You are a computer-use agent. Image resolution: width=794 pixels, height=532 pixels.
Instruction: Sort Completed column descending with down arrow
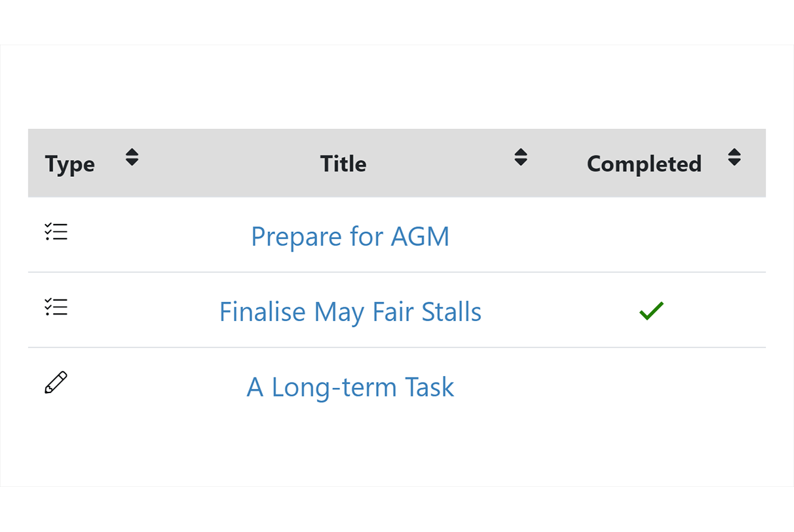pyautogui.click(x=734, y=162)
